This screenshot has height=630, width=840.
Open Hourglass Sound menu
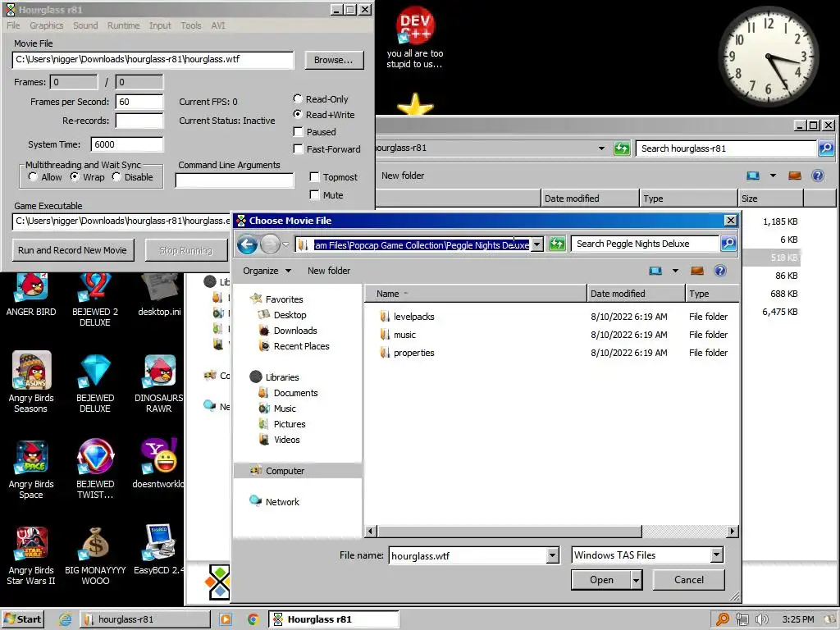[85, 25]
